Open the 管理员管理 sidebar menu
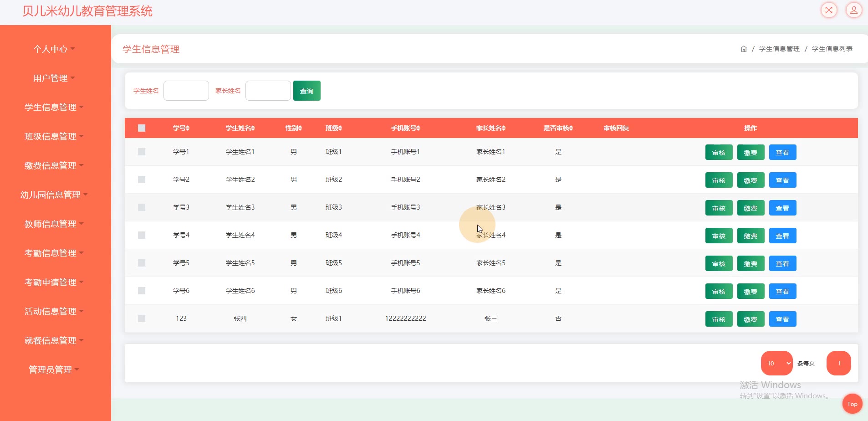The width and height of the screenshot is (868, 421). tap(54, 370)
